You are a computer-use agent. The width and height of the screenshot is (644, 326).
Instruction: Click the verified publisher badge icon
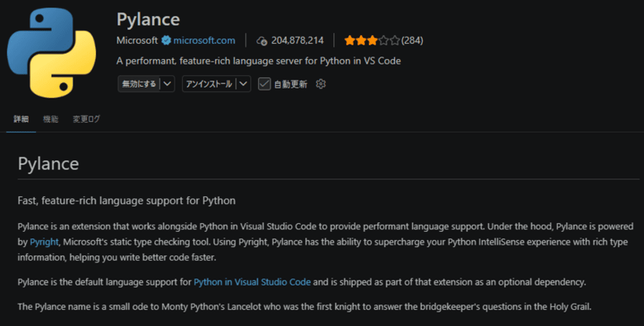(x=166, y=40)
